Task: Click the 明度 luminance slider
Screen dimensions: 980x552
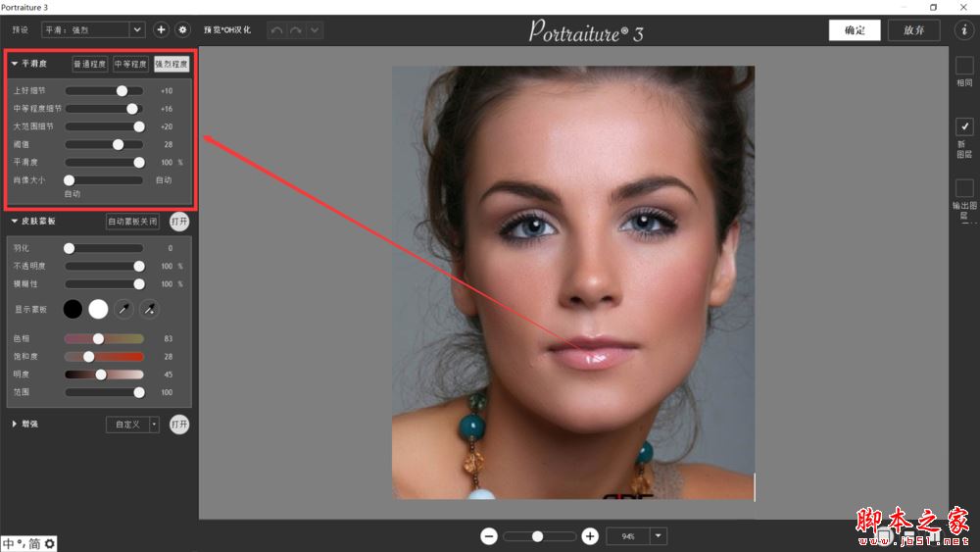Action: [105, 375]
